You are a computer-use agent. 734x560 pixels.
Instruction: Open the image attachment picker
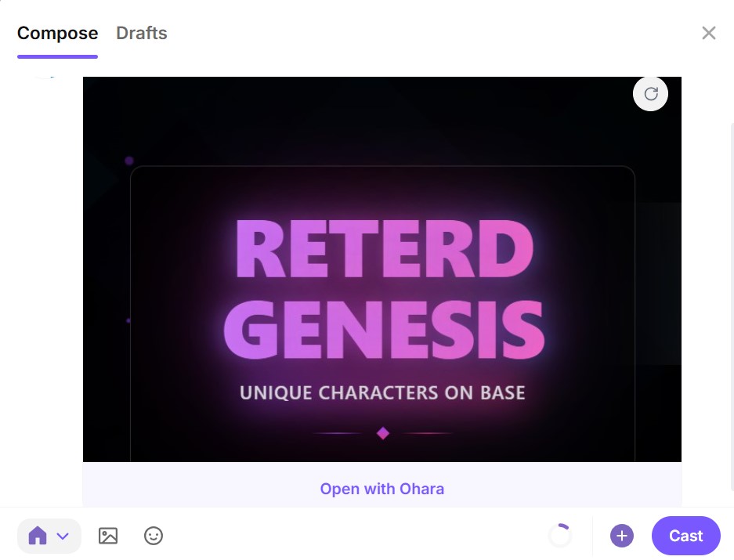108,536
